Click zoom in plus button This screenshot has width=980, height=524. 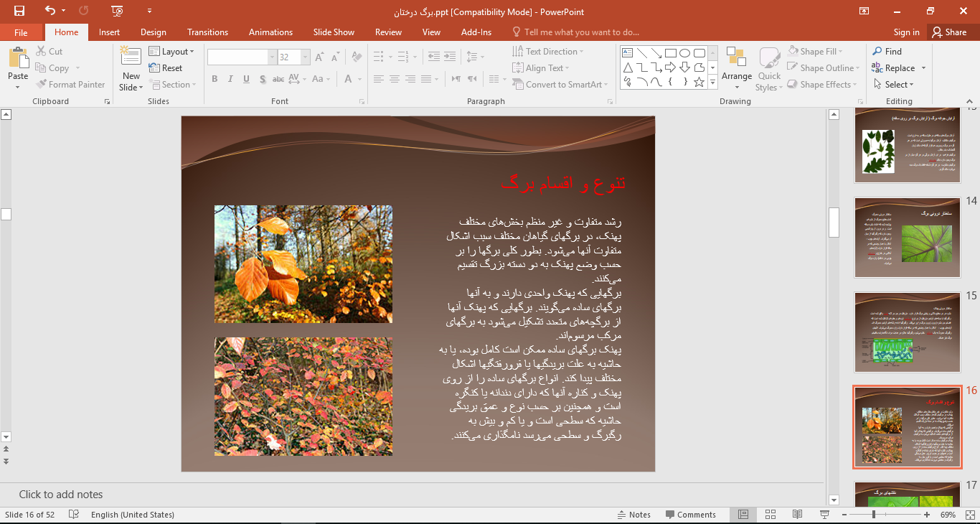pyautogui.click(x=927, y=515)
